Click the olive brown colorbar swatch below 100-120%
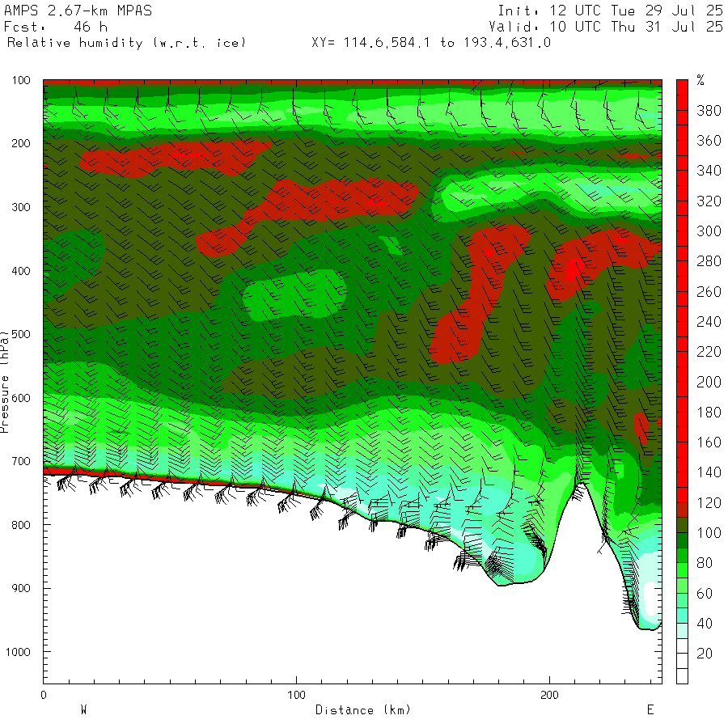The image size is (728, 728). pyautogui.click(x=682, y=526)
